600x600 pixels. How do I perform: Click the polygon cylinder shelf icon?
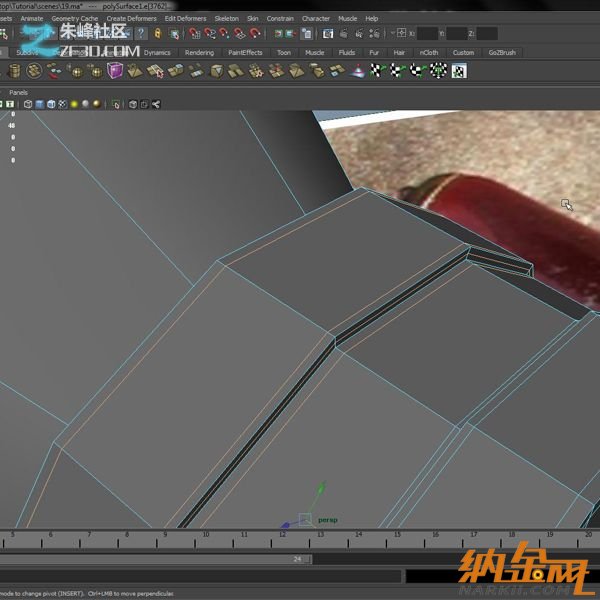[14, 71]
